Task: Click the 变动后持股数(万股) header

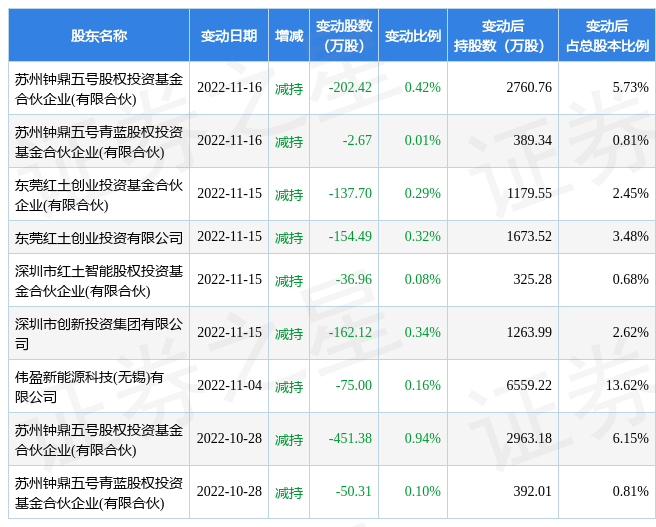Action: pyautogui.click(x=503, y=36)
